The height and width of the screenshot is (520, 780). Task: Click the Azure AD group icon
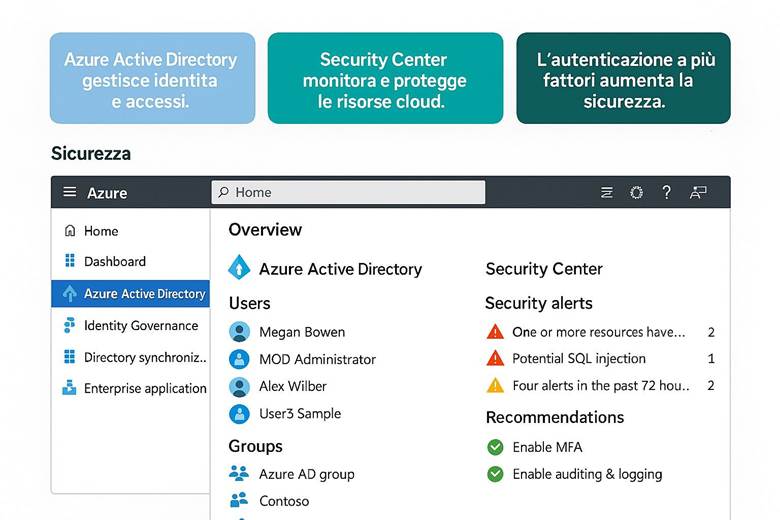click(239, 473)
